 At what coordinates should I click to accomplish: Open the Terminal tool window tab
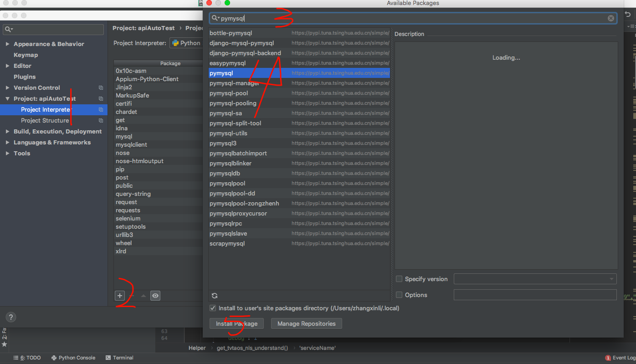click(x=119, y=358)
